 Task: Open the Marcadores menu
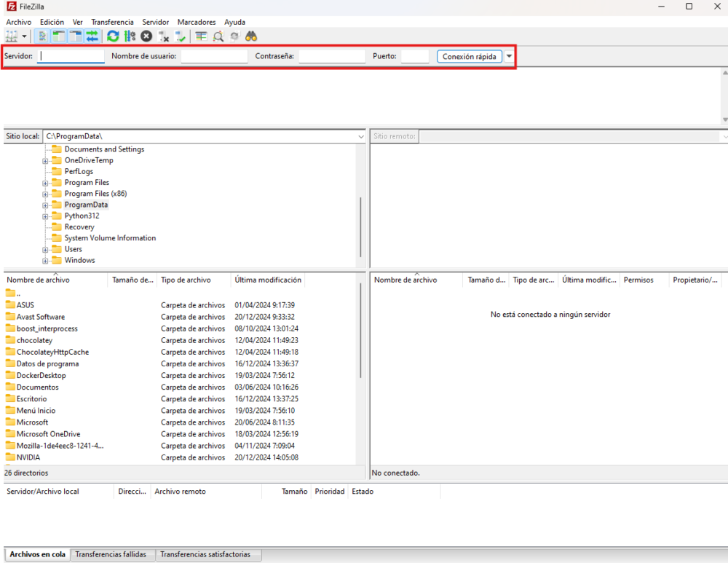197,22
